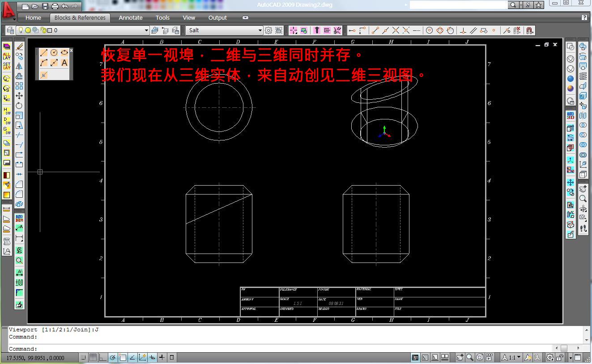
Task: Click the binoculars search button
Action: (x=513, y=5)
